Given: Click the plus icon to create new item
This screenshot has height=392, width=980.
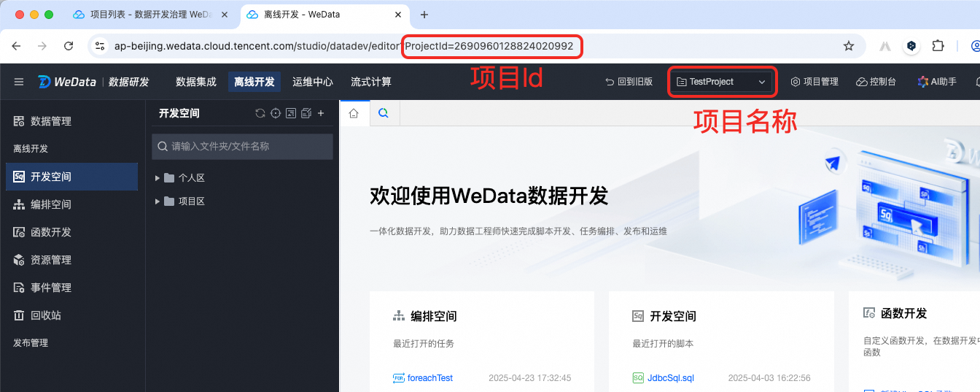Looking at the screenshot, I should [x=321, y=113].
